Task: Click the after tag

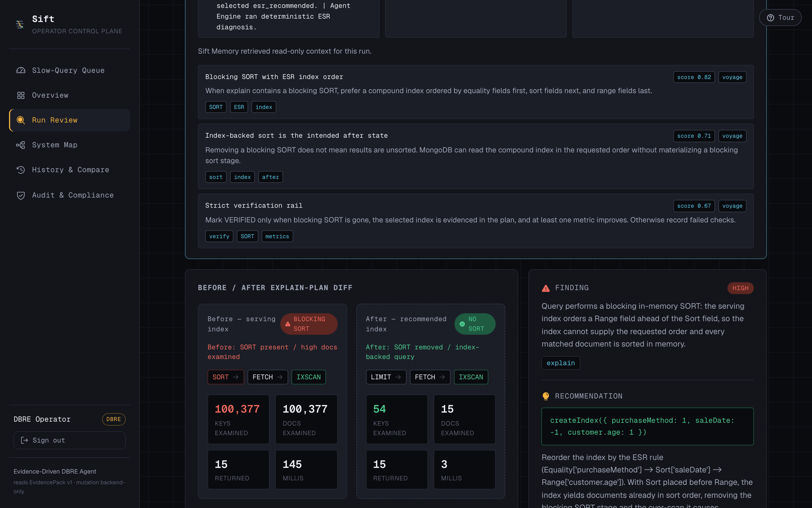Action: click(x=270, y=177)
